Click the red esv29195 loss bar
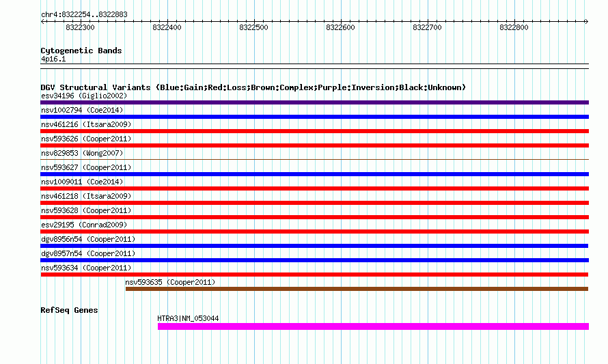Image resolution: width=608 pixels, height=364 pixels. pyautogui.click(x=314, y=232)
